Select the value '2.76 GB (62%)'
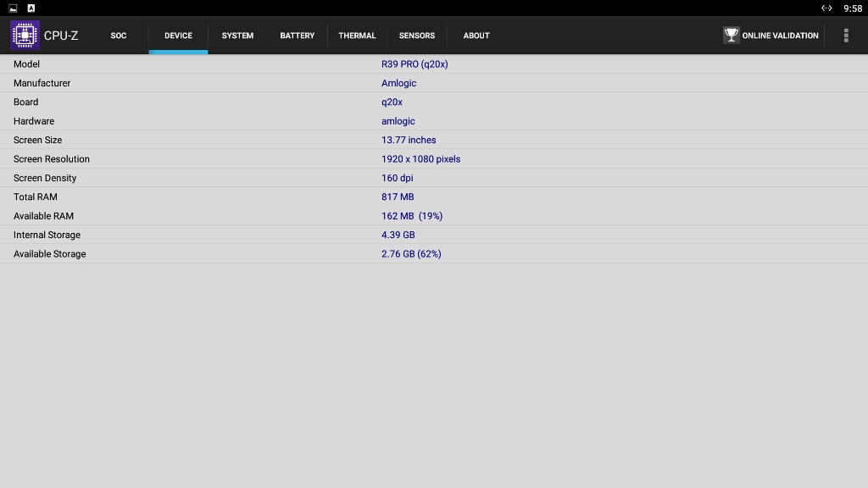This screenshot has height=488, width=868. pyautogui.click(x=411, y=254)
